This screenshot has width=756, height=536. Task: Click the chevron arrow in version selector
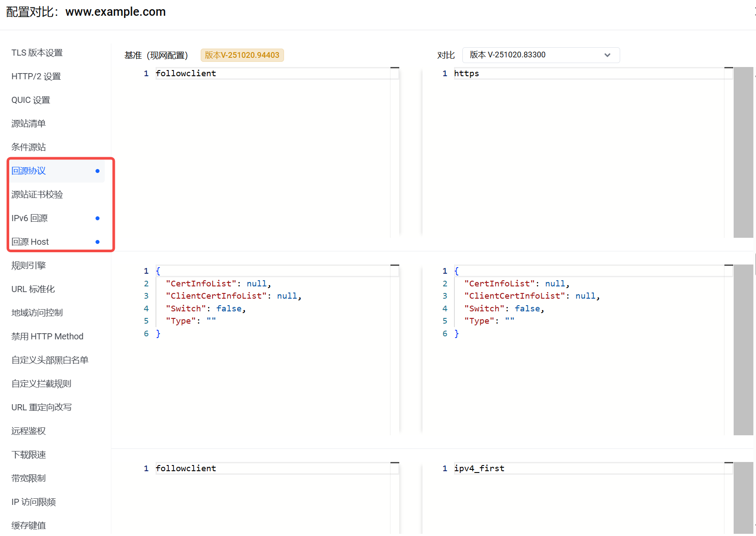tap(607, 55)
